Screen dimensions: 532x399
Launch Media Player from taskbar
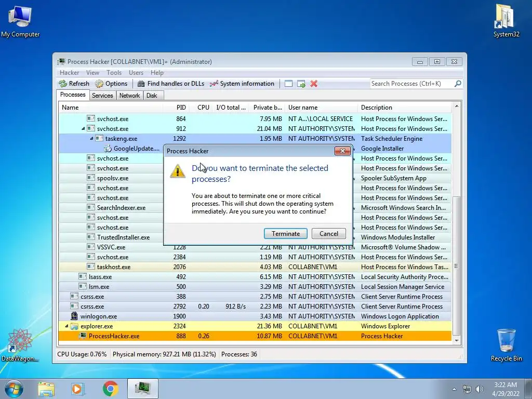click(x=77, y=389)
